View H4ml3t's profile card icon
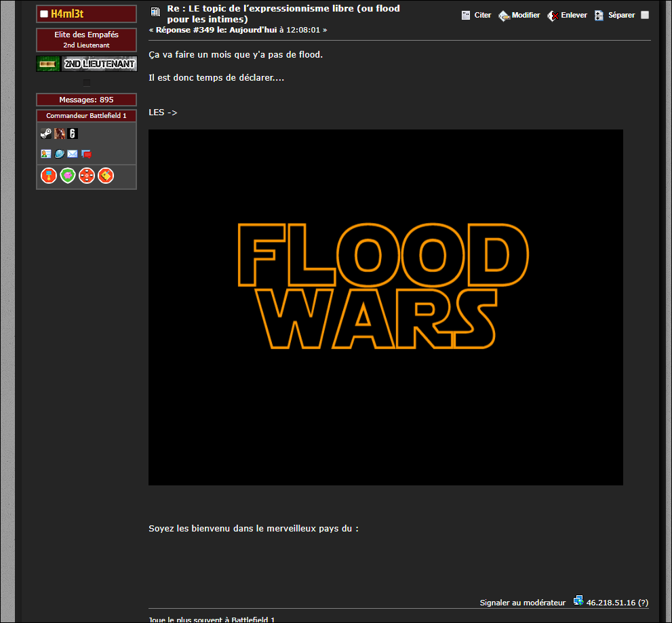This screenshot has height=623, width=672. tap(46, 154)
